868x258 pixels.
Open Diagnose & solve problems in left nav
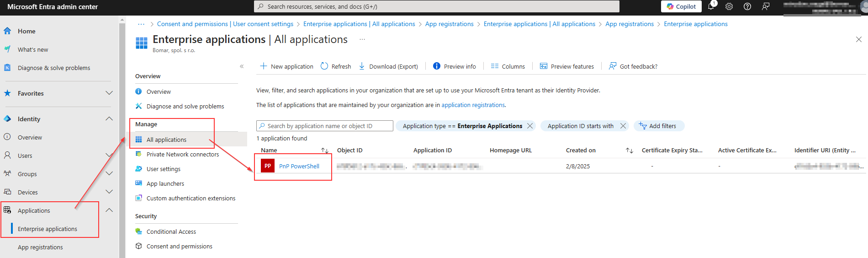(54, 68)
